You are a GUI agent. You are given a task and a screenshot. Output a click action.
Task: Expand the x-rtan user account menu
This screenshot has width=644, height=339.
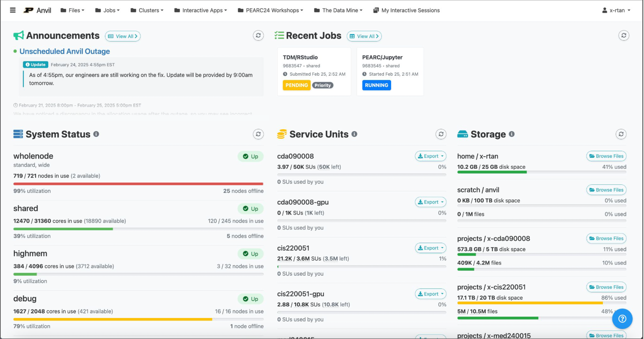(x=616, y=10)
